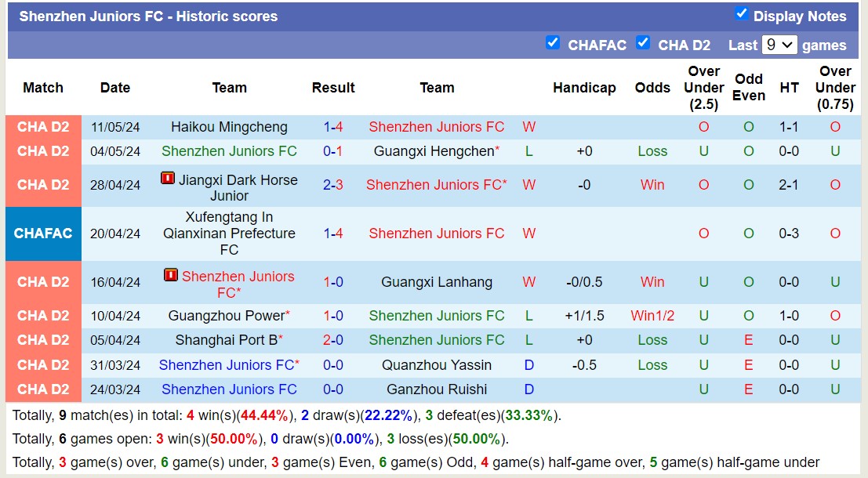868x478 pixels.
Task: Click the top CHA D2 match label
Action: (x=43, y=126)
